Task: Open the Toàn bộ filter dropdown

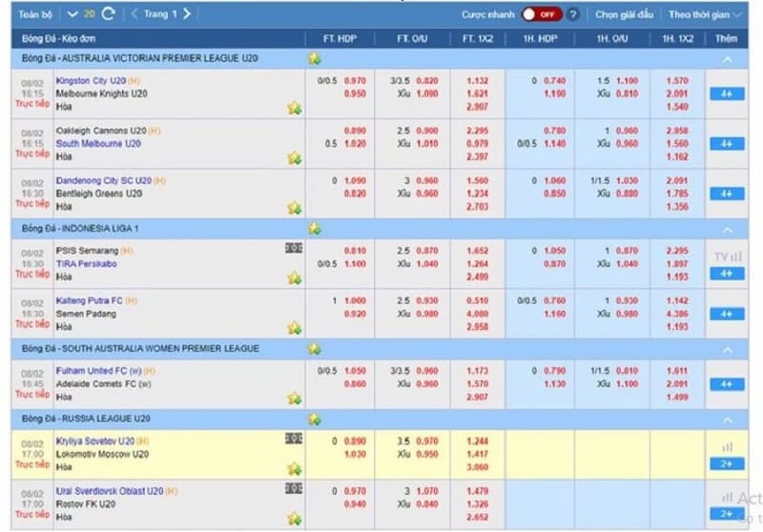Action: [x=36, y=14]
